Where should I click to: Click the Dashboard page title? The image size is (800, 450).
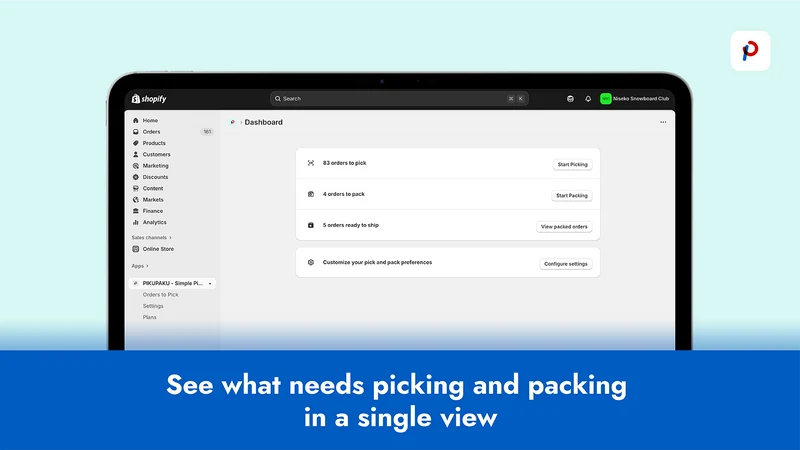[263, 122]
